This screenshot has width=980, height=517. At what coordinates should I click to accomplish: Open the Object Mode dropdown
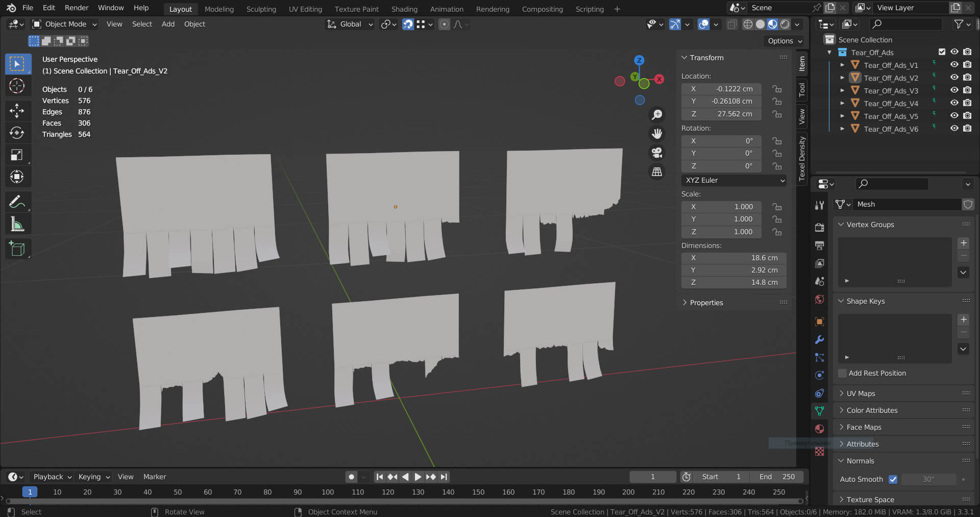point(64,24)
